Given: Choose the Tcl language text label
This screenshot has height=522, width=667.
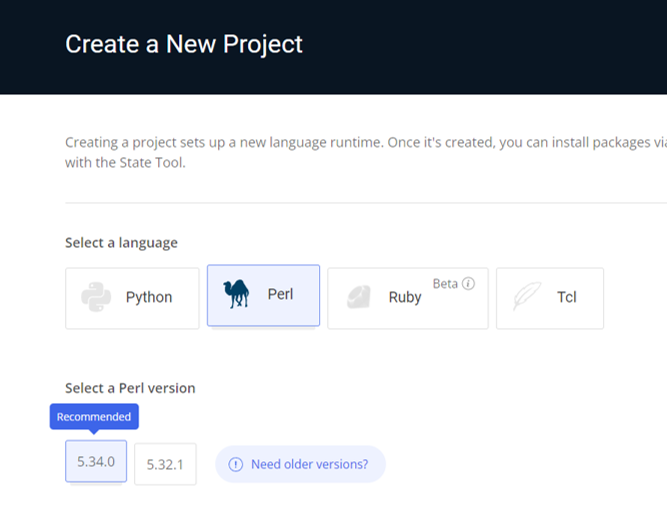Looking at the screenshot, I should pos(567,297).
